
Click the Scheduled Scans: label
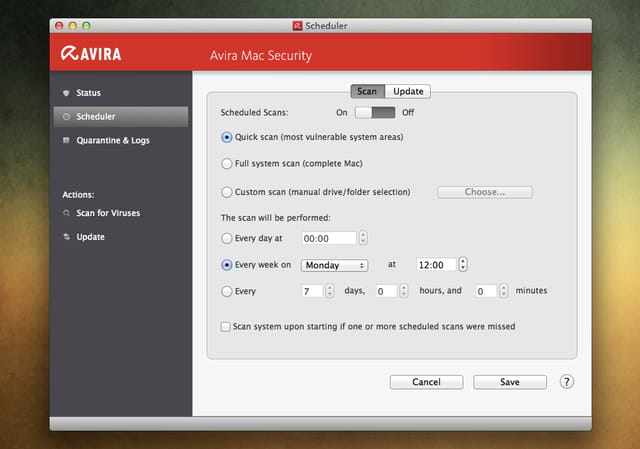(254, 113)
